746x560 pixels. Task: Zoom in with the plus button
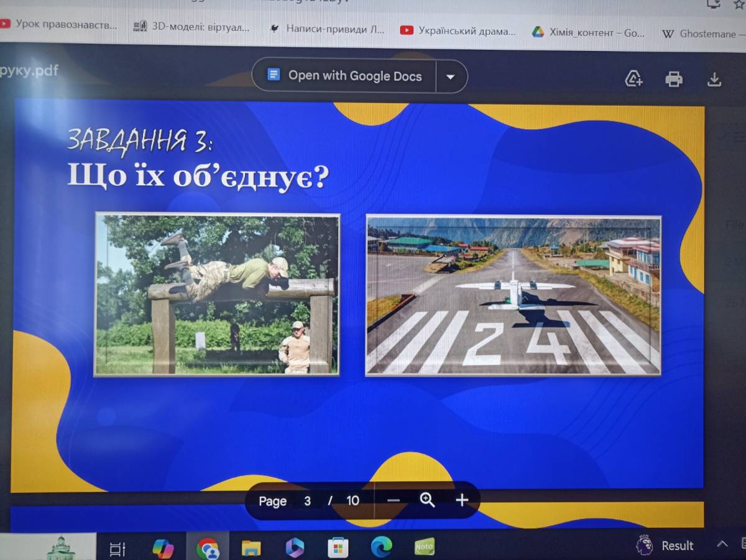point(461,500)
